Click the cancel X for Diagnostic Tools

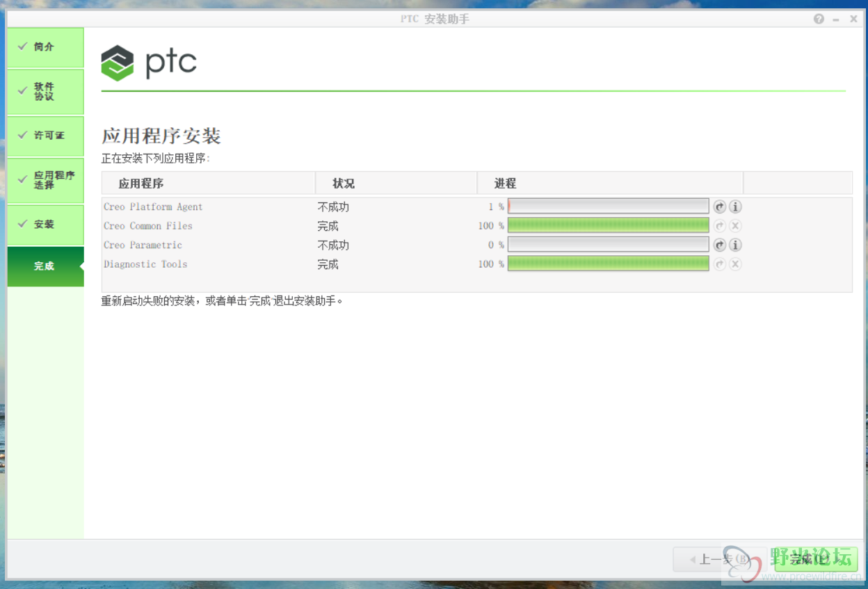click(735, 264)
